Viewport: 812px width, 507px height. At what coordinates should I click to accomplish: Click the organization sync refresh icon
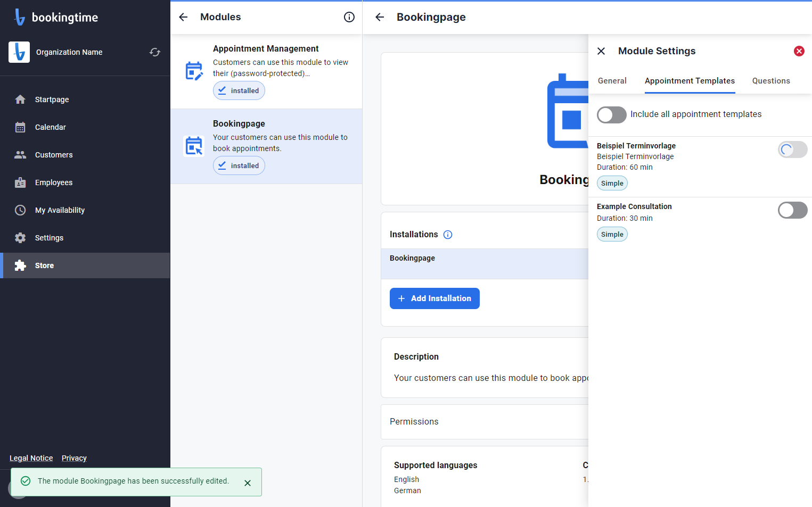(x=155, y=52)
